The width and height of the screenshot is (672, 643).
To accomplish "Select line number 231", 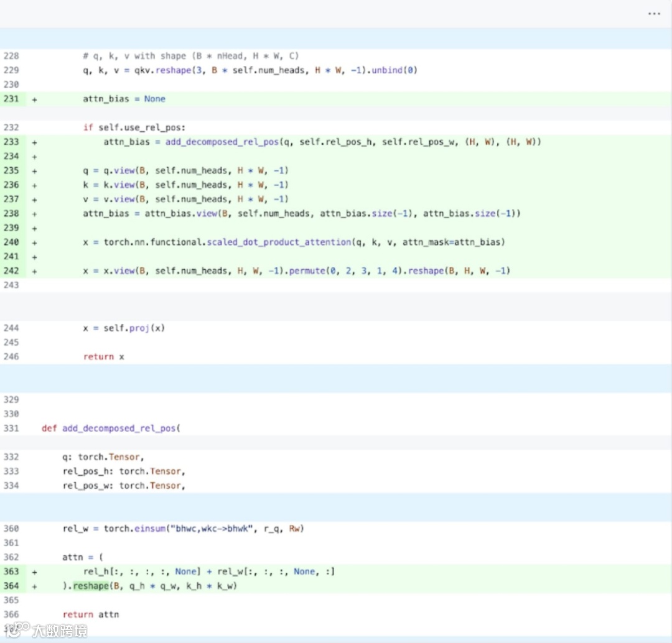I will 11,99.
